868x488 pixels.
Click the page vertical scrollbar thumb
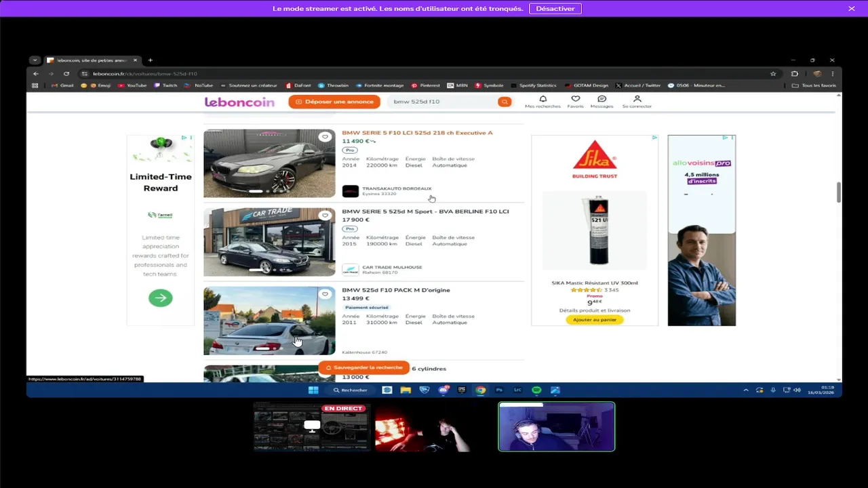(x=839, y=192)
